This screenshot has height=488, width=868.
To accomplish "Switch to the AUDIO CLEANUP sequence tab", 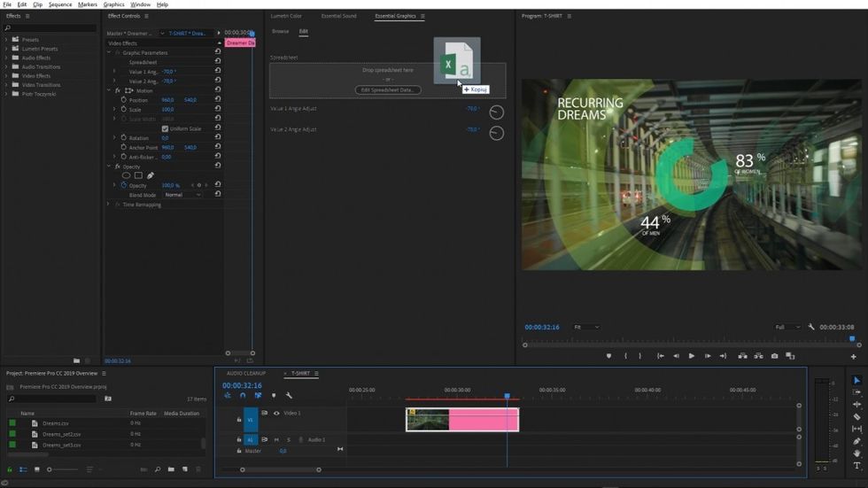I will [x=246, y=374].
